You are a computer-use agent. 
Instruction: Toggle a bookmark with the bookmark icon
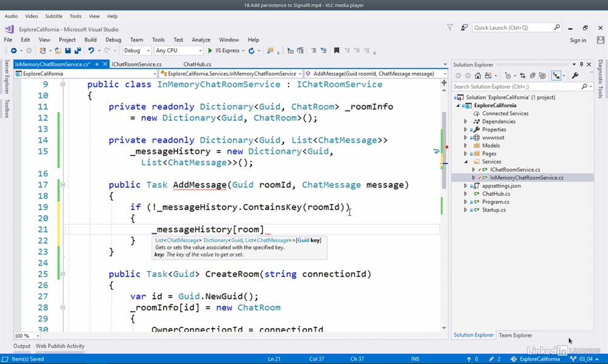pos(337,50)
